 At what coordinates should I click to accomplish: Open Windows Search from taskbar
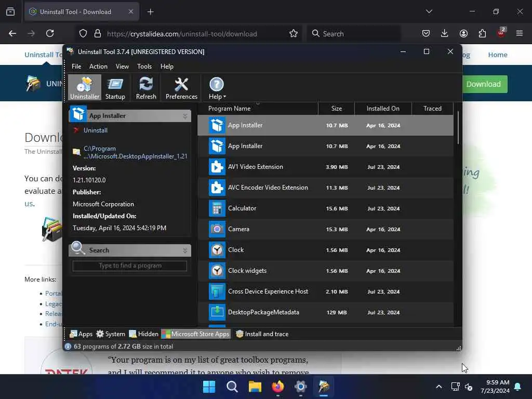[232, 387]
